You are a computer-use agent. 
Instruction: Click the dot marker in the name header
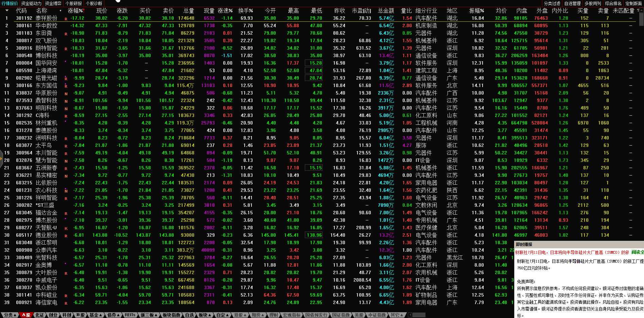pos(60,11)
